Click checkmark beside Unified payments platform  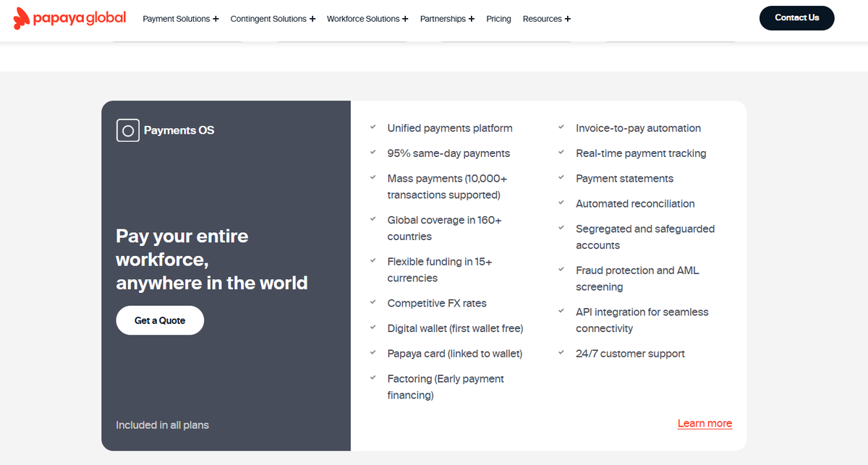[x=373, y=127]
